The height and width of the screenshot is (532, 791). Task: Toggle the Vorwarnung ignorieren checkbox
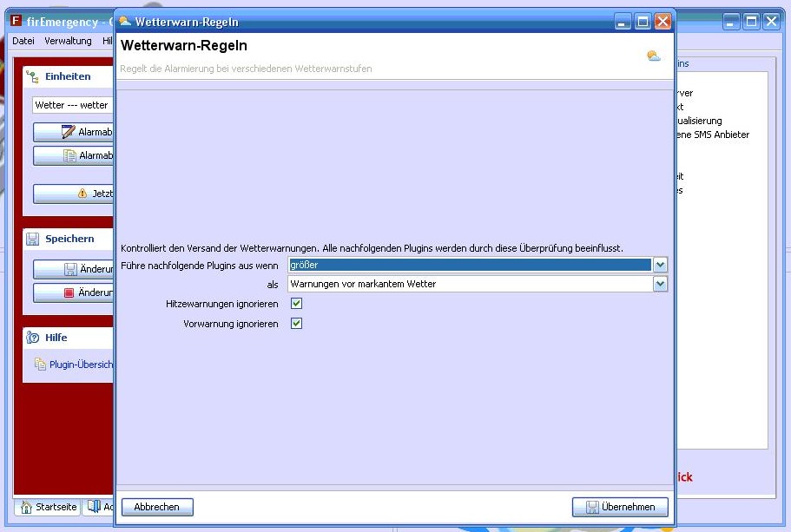(296, 324)
